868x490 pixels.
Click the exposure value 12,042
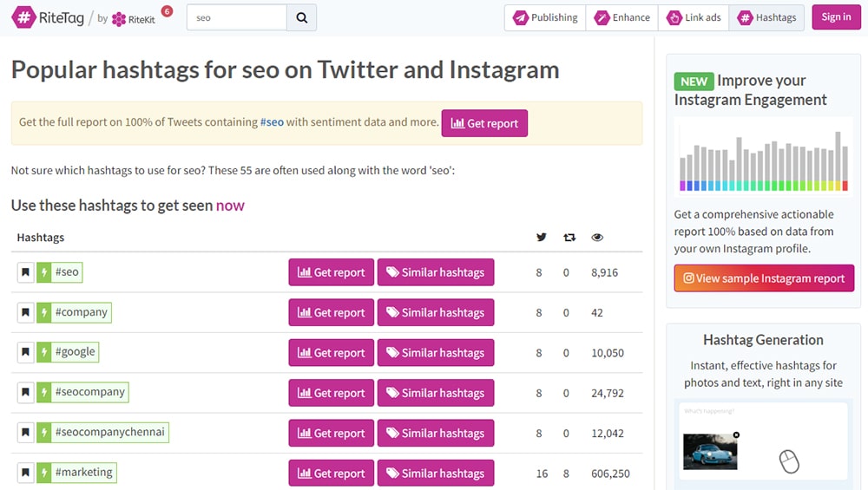pyautogui.click(x=608, y=433)
